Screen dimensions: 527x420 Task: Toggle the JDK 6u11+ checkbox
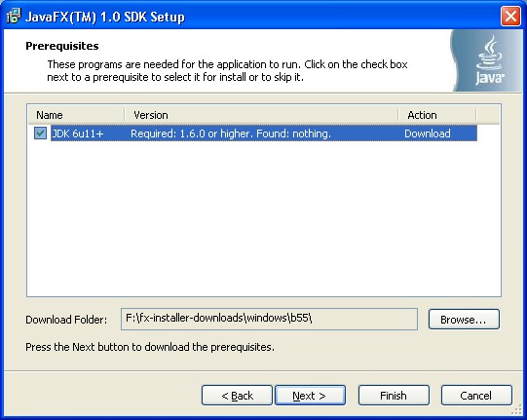[40, 134]
